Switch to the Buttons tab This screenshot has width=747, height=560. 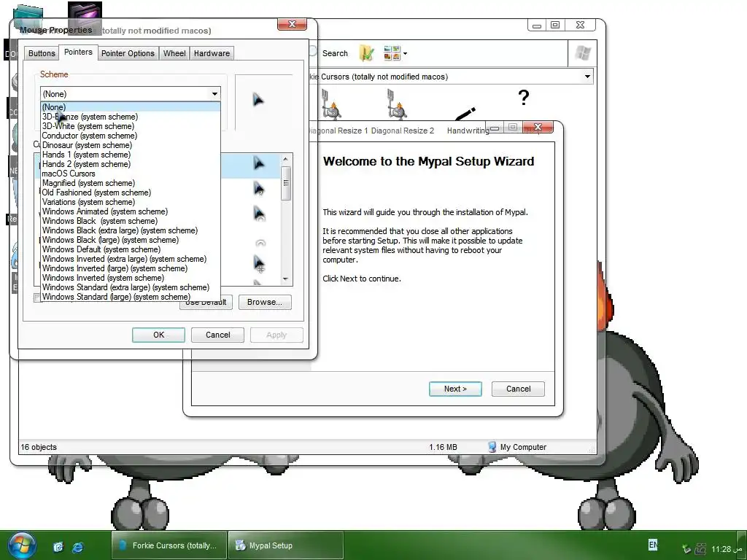[x=42, y=53]
